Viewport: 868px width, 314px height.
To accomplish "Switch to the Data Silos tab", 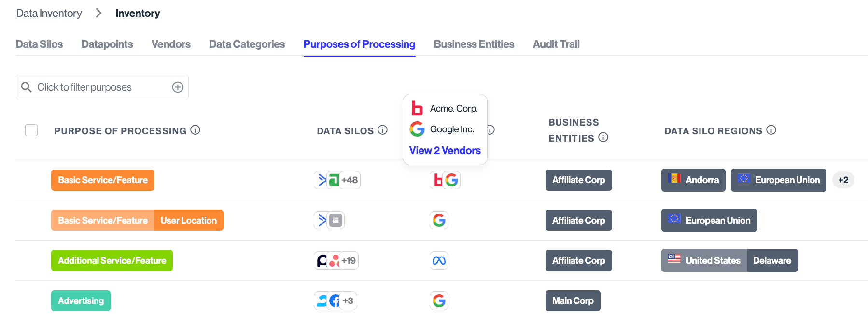I will 39,44.
